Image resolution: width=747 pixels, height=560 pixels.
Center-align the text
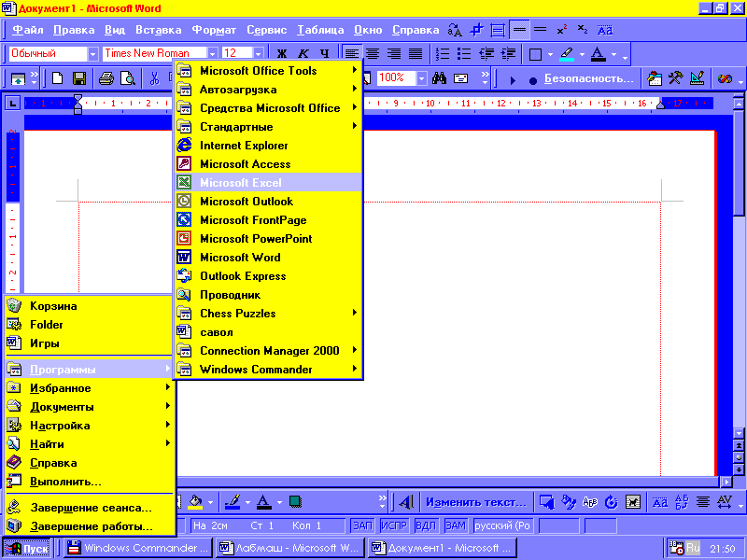coord(373,54)
